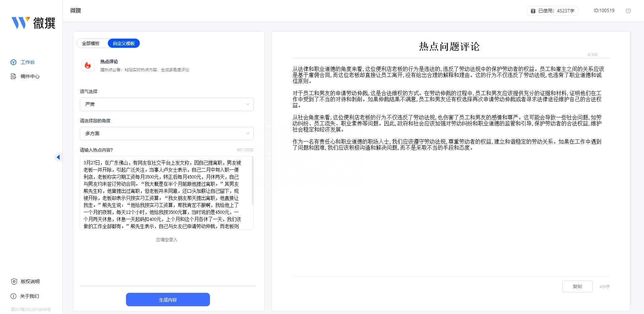Image resolution: width=644 pixels, height=314 pixels.
Task: Click inside the hot topic content textarea
Action: tap(166, 193)
